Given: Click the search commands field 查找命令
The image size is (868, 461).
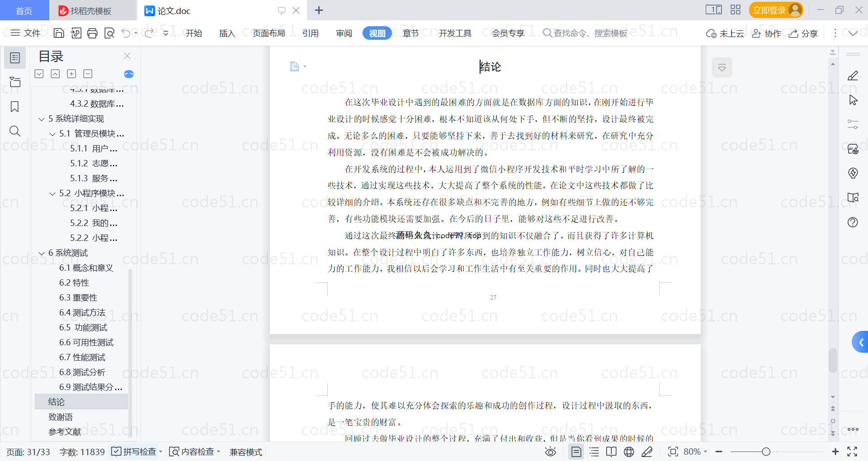Looking at the screenshot, I should [x=585, y=33].
